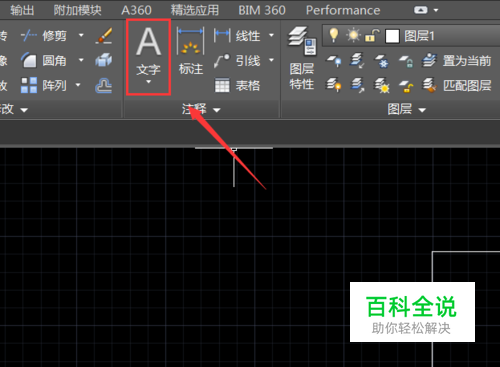Screen dimensions: 500x367
Task: Click the 标注 dimension tool
Action: (191, 51)
